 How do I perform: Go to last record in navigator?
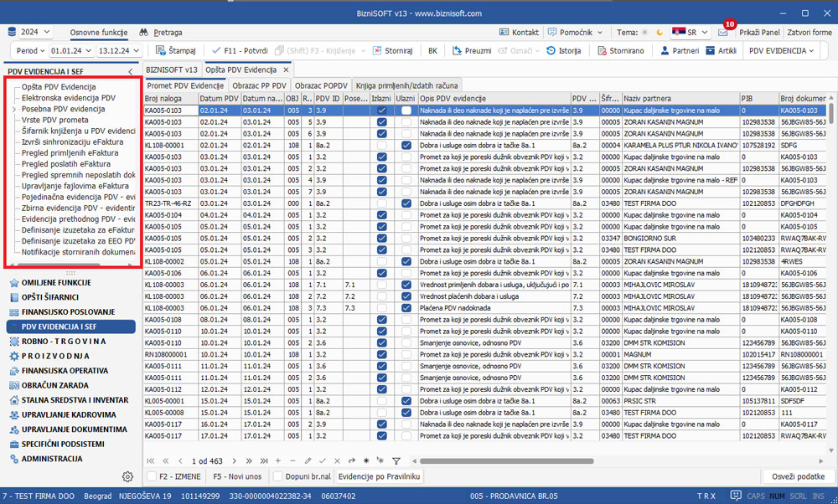tap(263, 461)
